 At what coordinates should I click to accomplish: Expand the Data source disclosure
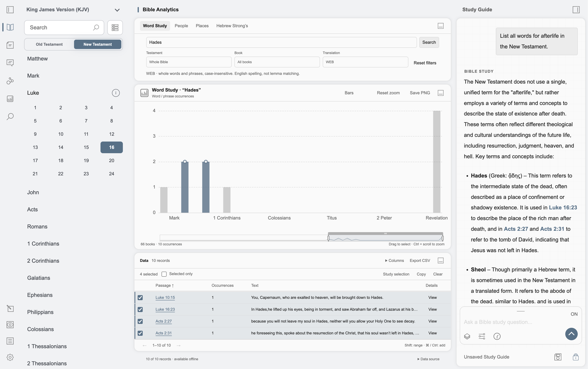(x=428, y=359)
